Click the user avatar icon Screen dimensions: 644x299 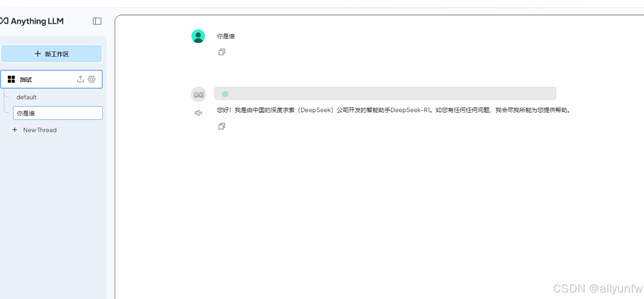point(198,36)
